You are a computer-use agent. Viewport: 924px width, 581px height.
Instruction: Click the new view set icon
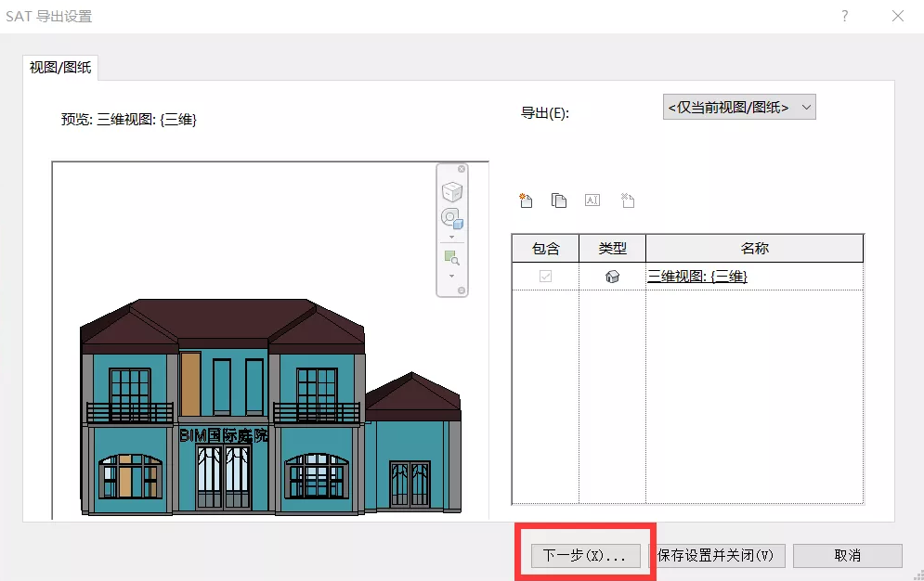coord(526,200)
